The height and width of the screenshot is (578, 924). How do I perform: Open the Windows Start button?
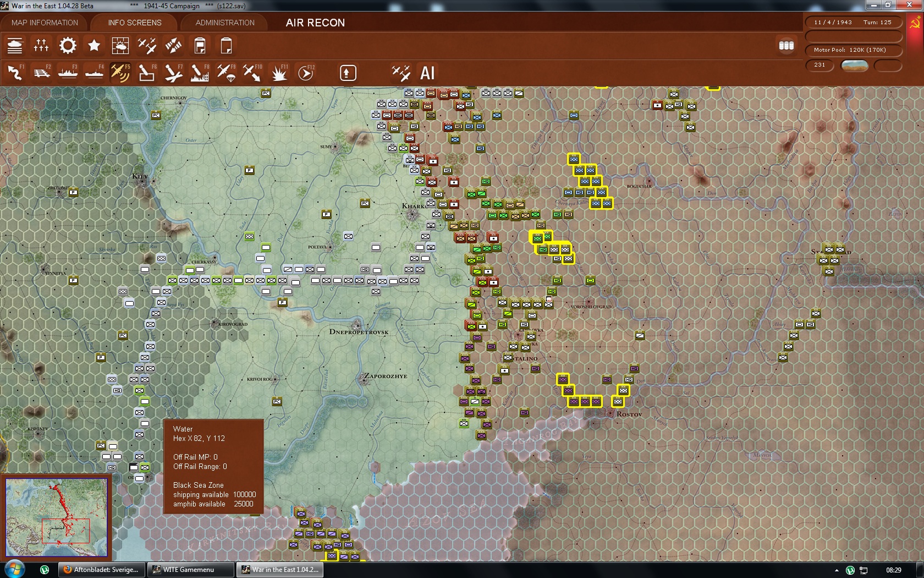(14, 569)
